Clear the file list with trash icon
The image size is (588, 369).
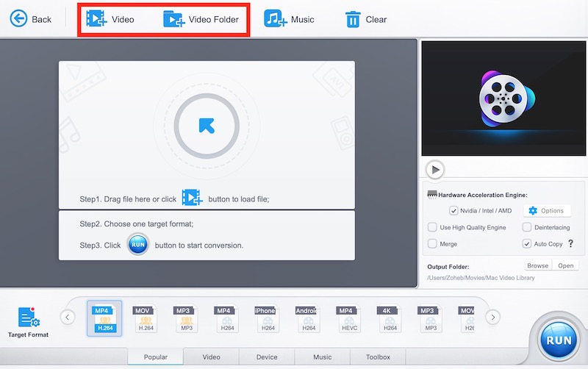pyautogui.click(x=353, y=19)
